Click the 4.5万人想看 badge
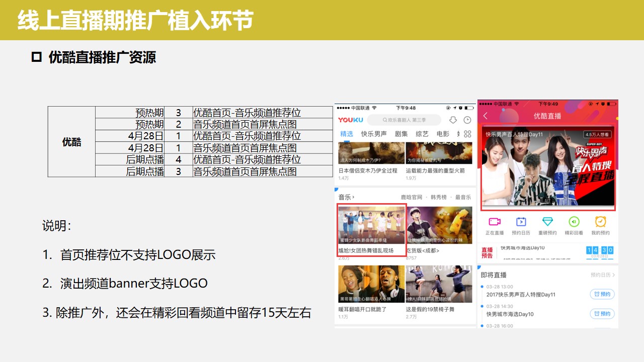The width and height of the screenshot is (644, 362). [597, 135]
